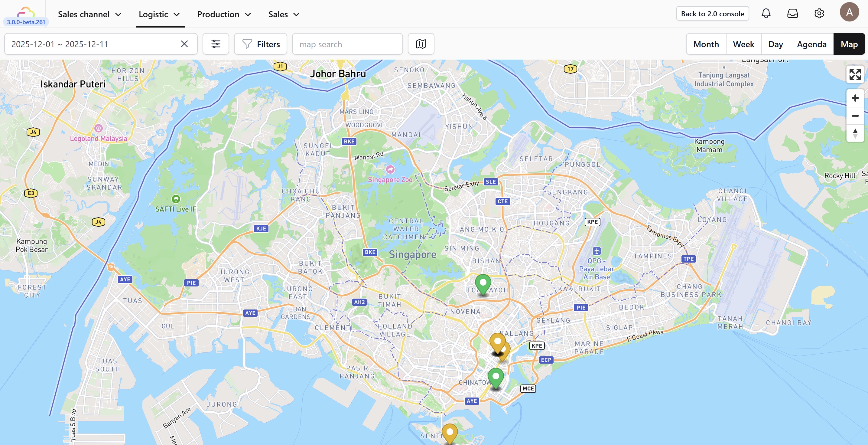Click the map search field
This screenshot has width=868, height=445.
pyautogui.click(x=347, y=44)
